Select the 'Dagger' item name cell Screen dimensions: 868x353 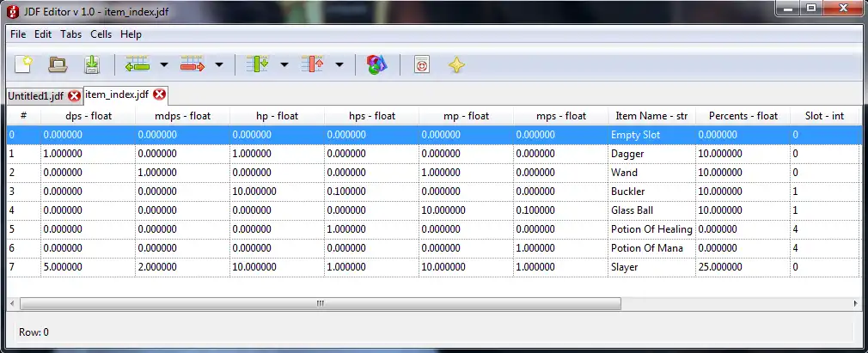651,154
